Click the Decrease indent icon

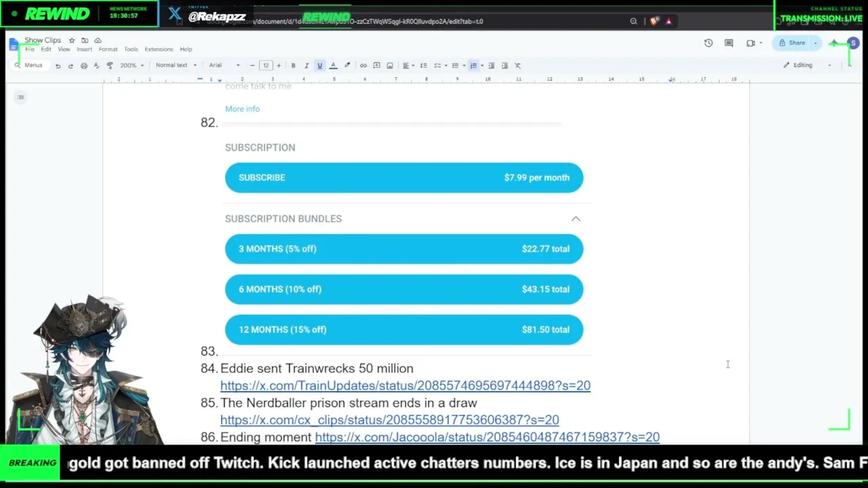pos(491,66)
